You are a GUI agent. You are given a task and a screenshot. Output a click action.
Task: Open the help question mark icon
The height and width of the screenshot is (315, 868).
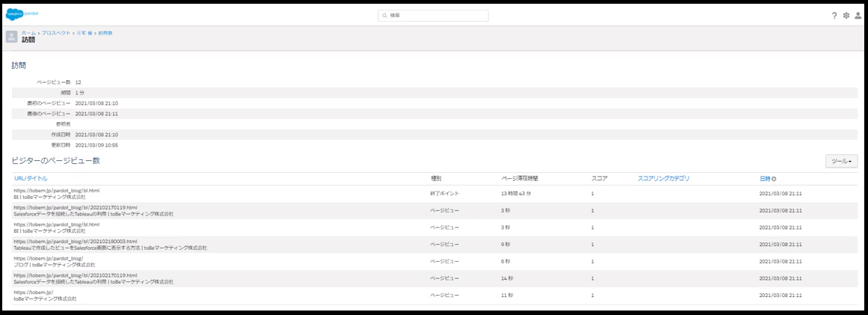(x=834, y=16)
